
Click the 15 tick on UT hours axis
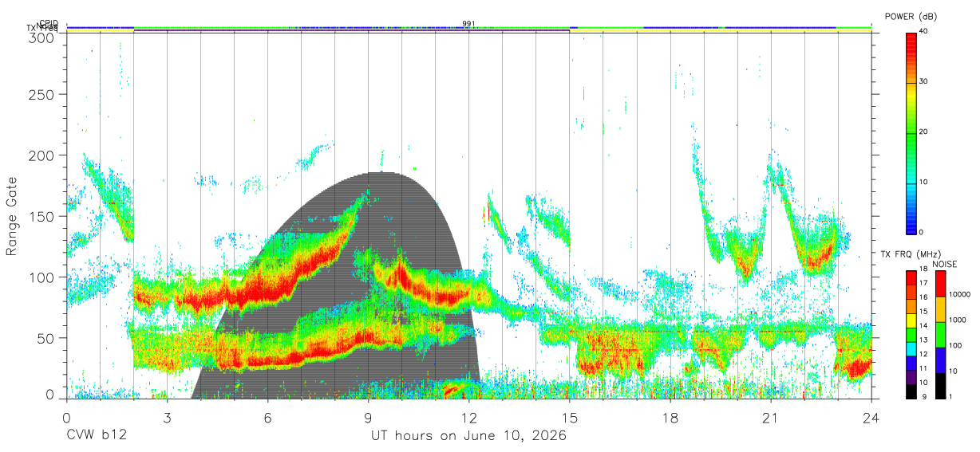[x=569, y=418]
